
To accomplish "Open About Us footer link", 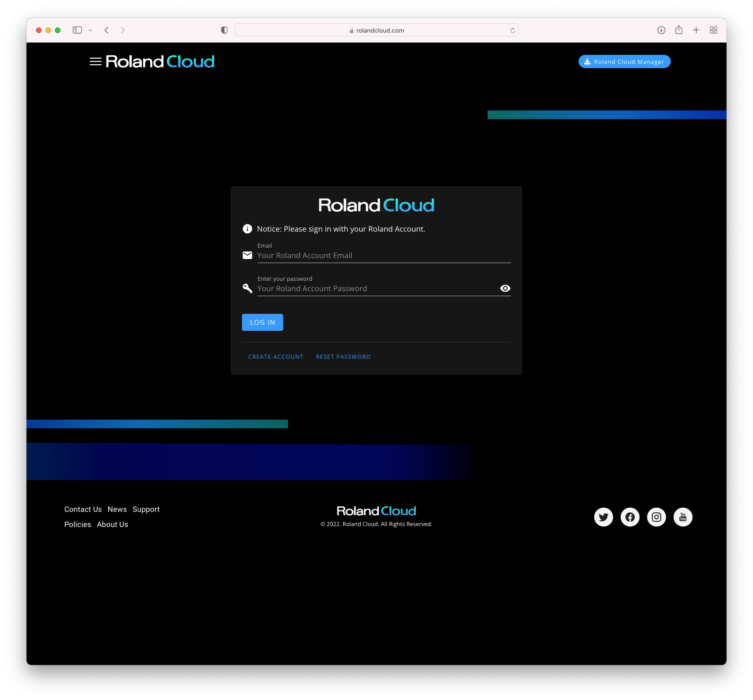I will [113, 525].
